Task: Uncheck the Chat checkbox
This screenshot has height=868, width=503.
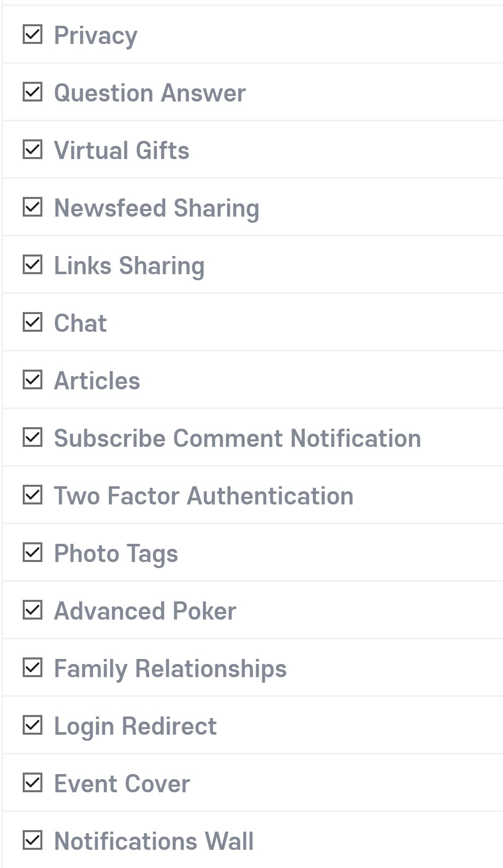Action: click(x=32, y=323)
